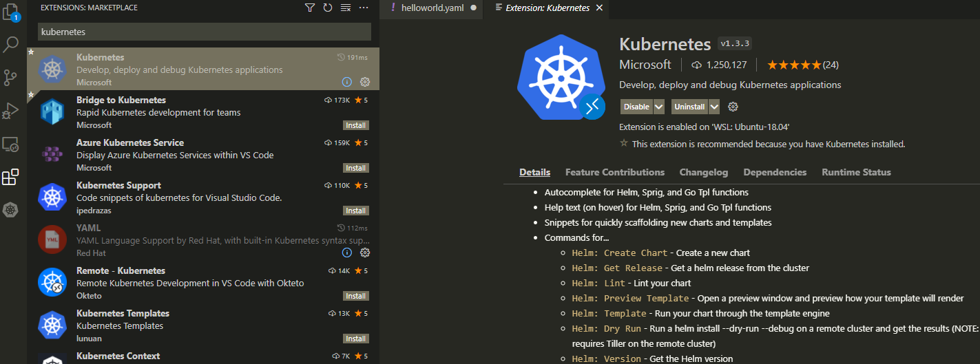The height and width of the screenshot is (364, 980).
Task: Click the Helm: Preview Template command text
Action: click(630, 298)
